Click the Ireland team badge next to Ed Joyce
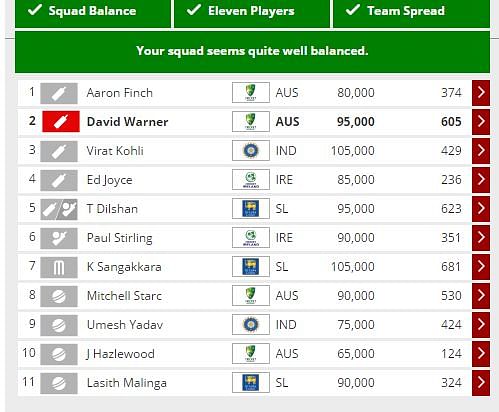This screenshot has width=499, height=412. pos(251,180)
